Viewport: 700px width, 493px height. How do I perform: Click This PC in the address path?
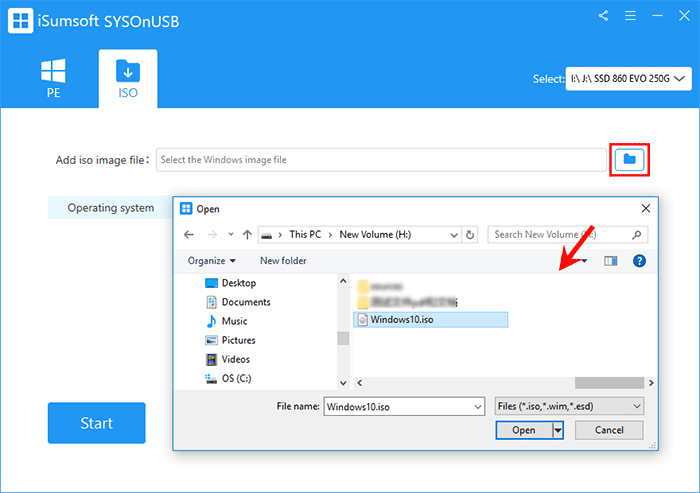tap(305, 234)
